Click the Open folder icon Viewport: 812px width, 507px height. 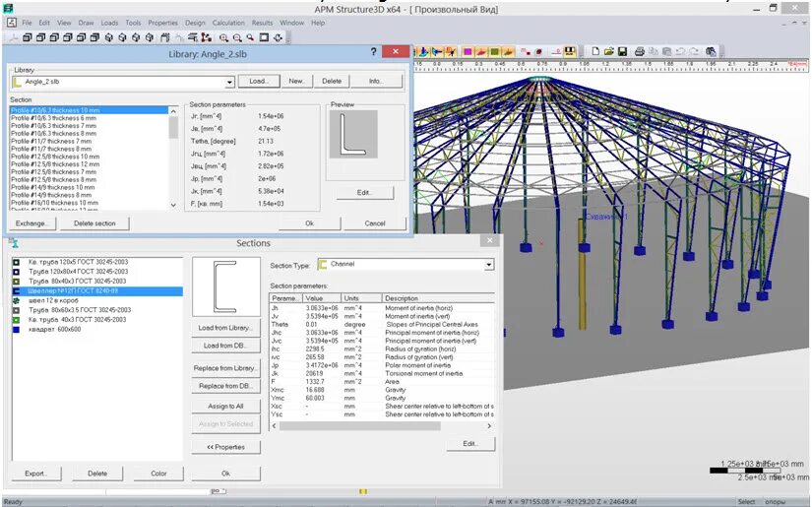click(609, 51)
